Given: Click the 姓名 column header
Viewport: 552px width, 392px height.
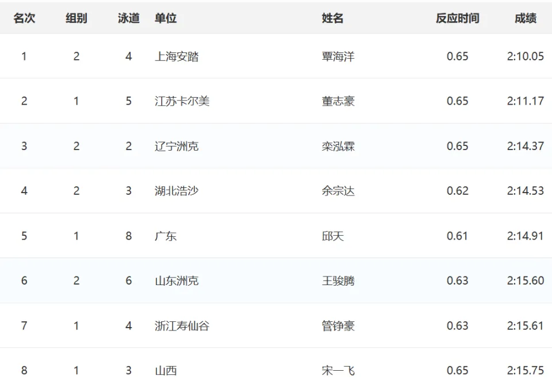Looking at the screenshot, I should [332, 18].
